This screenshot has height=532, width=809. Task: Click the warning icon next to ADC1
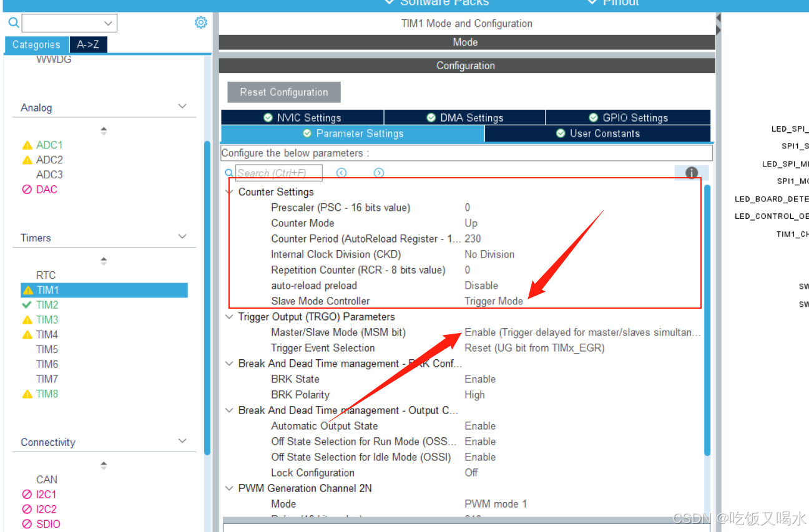[27, 145]
